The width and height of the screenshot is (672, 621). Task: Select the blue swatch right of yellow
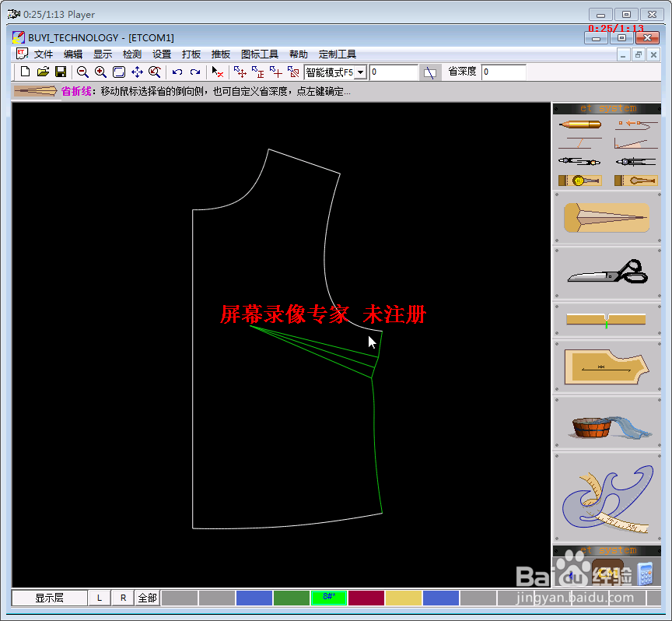[x=440, y=598]
